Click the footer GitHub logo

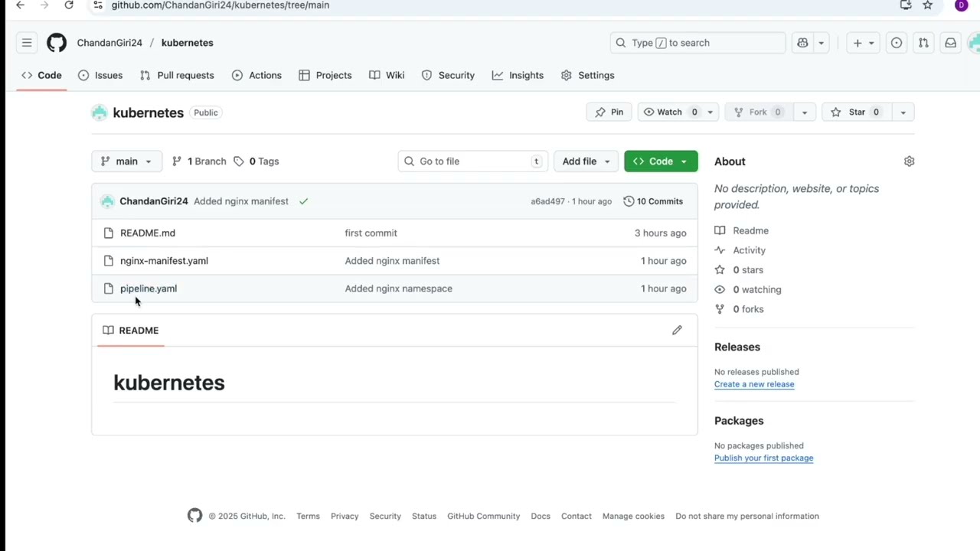(195, 516)
